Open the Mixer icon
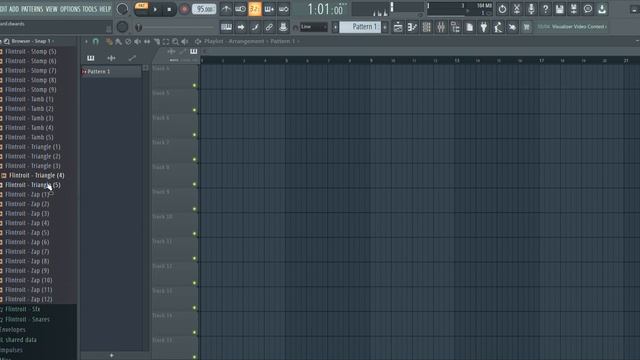 point(441,27)
